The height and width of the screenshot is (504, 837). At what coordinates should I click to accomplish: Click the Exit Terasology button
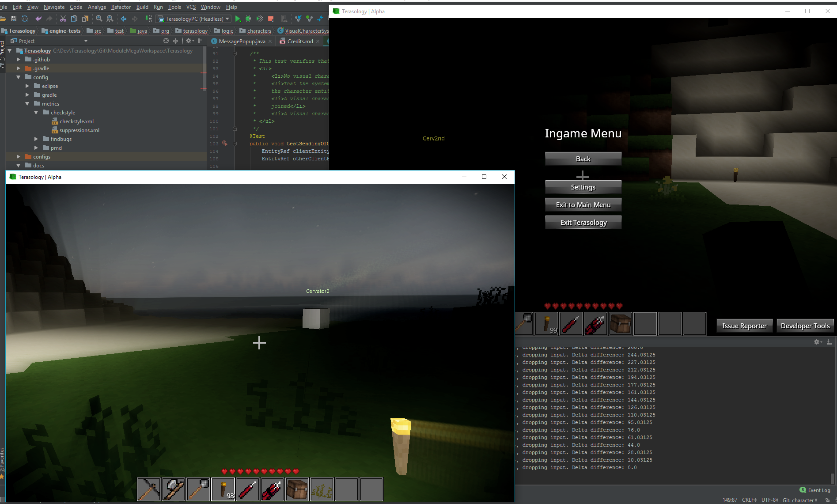(583, 223)
